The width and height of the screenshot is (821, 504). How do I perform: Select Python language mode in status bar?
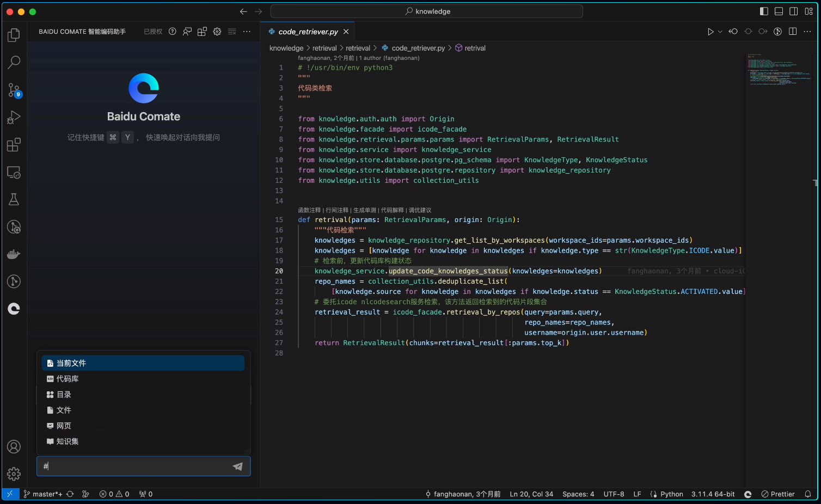tap(671, 494)
